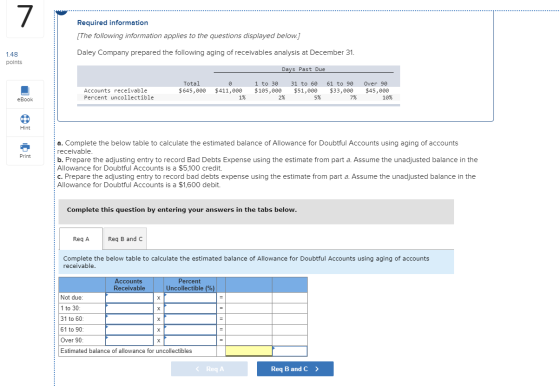The width and height of the screenshot is (560, 386).
Task: Go to next step Req B and C
Action: tap(295, 369)
